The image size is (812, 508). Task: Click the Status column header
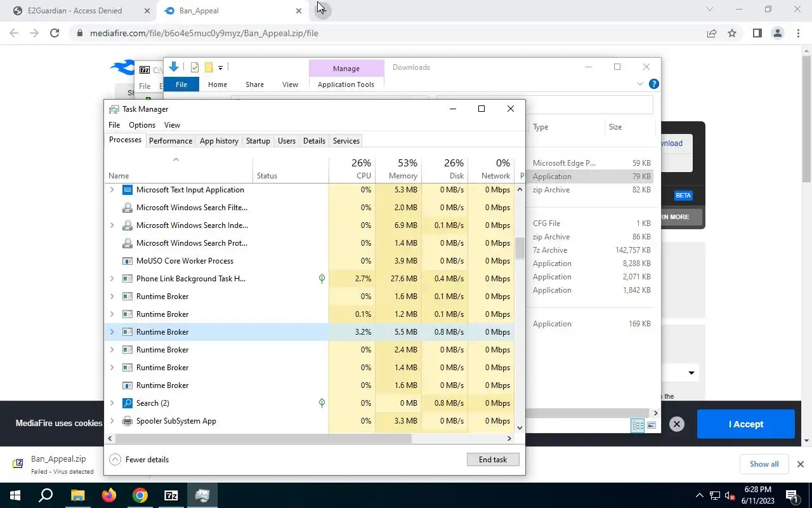tap(291, 169)
